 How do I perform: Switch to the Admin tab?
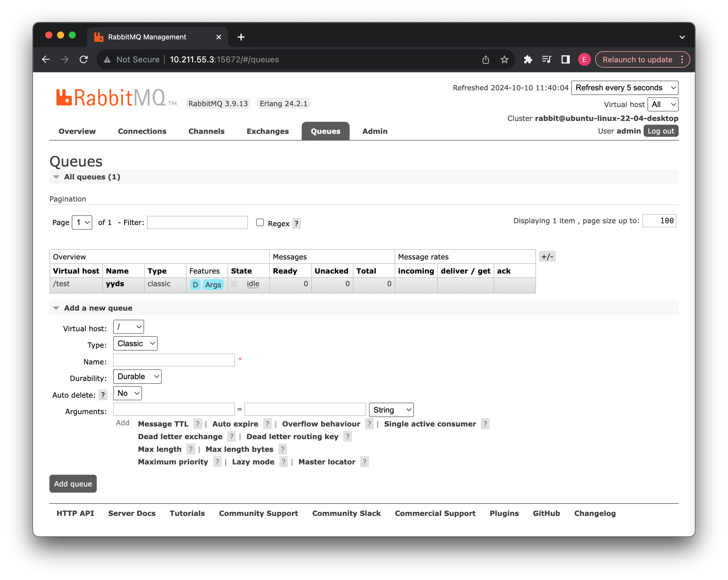tap(375, 131)
